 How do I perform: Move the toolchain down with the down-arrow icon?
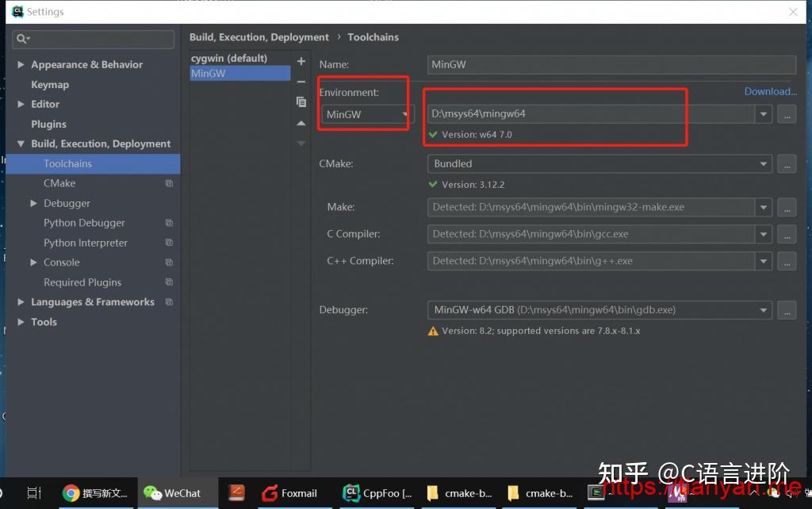[x=301, y=143]
